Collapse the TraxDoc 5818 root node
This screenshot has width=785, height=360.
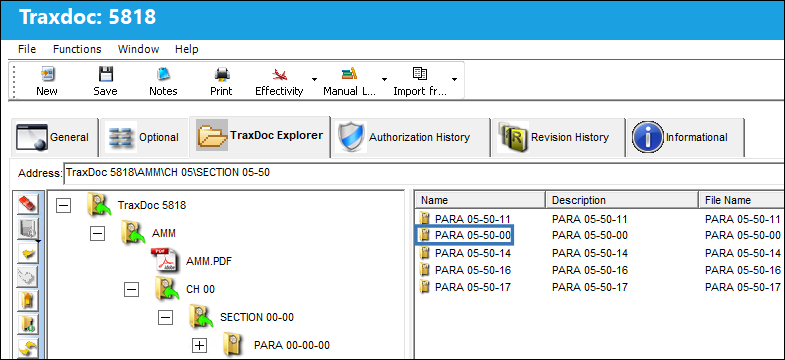(64, 205)
